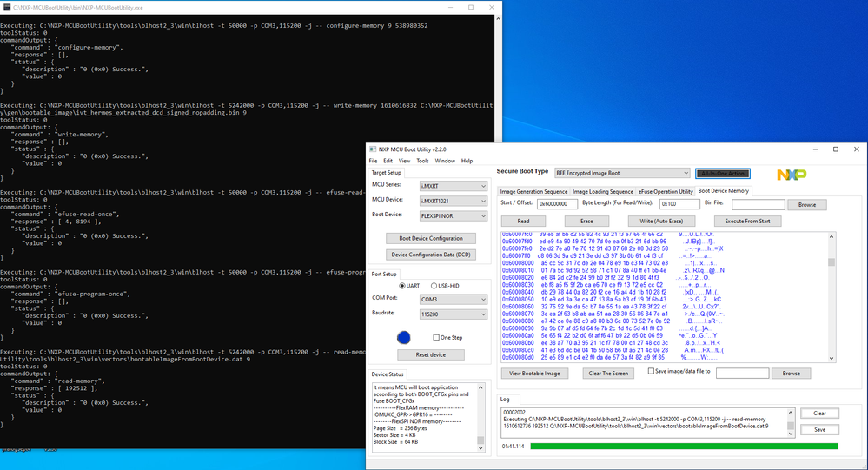This screenshot has width=868, height=470.
Task: Select the Boot Device Memory tab
Action: pos(724,190)
